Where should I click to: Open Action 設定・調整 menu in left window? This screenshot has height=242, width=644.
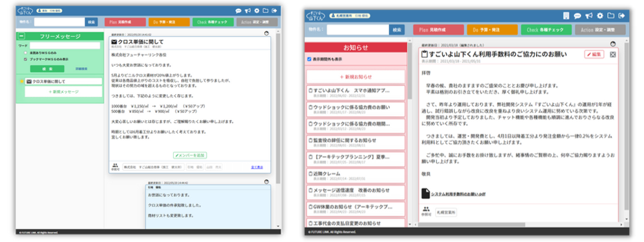point(257,22)
